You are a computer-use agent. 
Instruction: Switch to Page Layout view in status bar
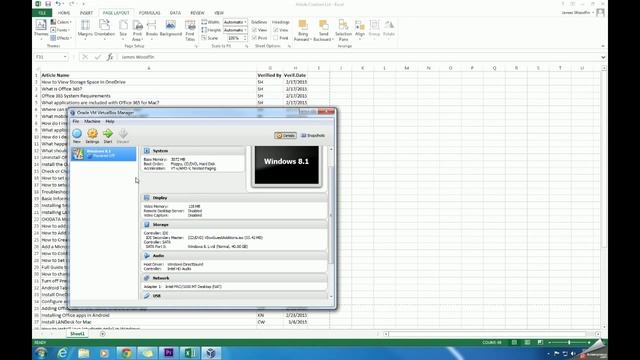tap(527, 342)
